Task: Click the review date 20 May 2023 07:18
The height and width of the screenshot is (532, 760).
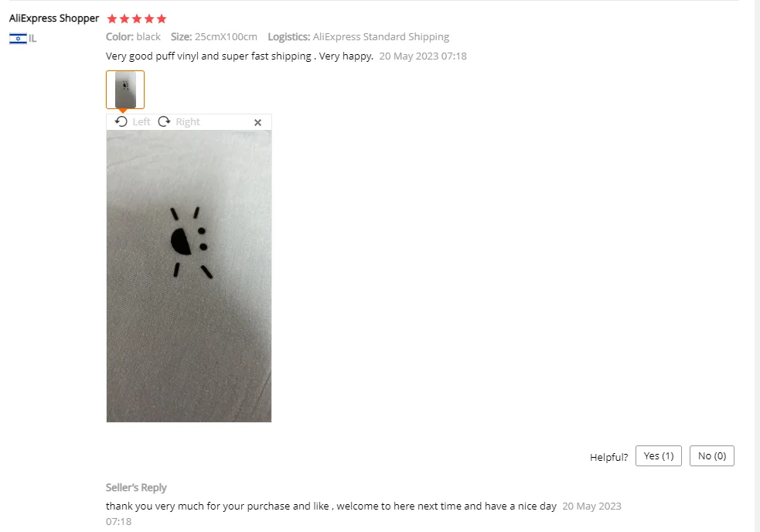Action: pyautogui.click(x=423, y=56)
